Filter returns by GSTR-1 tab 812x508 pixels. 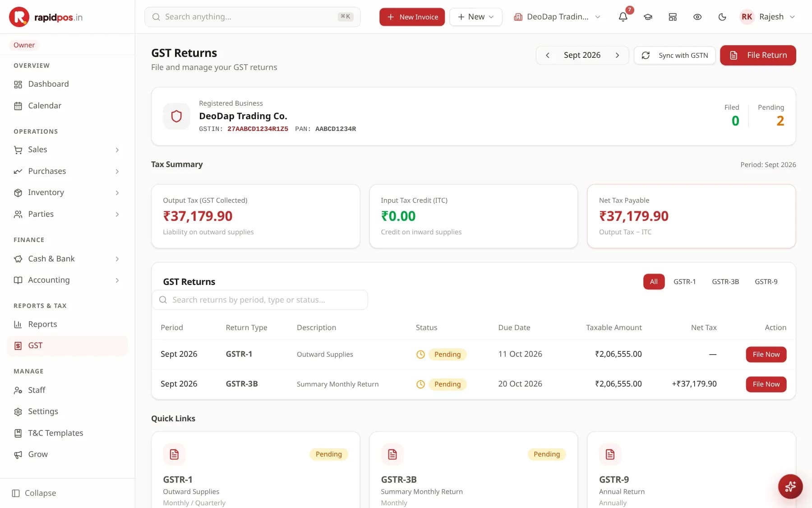click(684, 282)
